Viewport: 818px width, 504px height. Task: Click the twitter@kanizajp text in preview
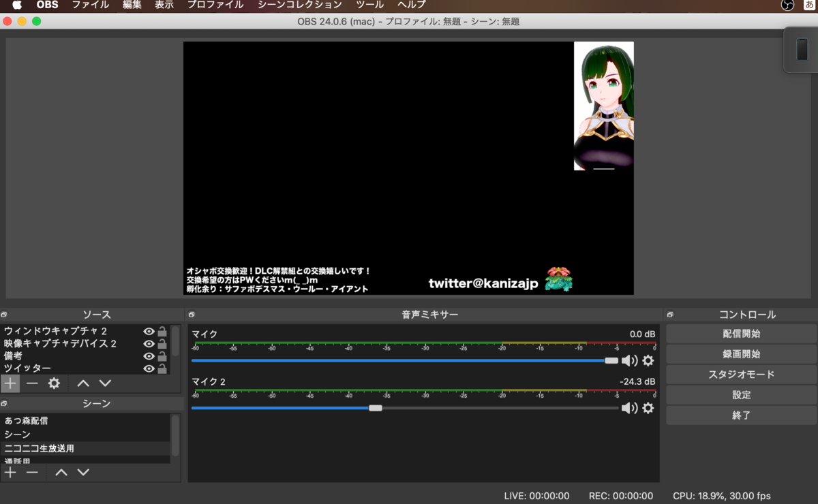click(483, 283)
